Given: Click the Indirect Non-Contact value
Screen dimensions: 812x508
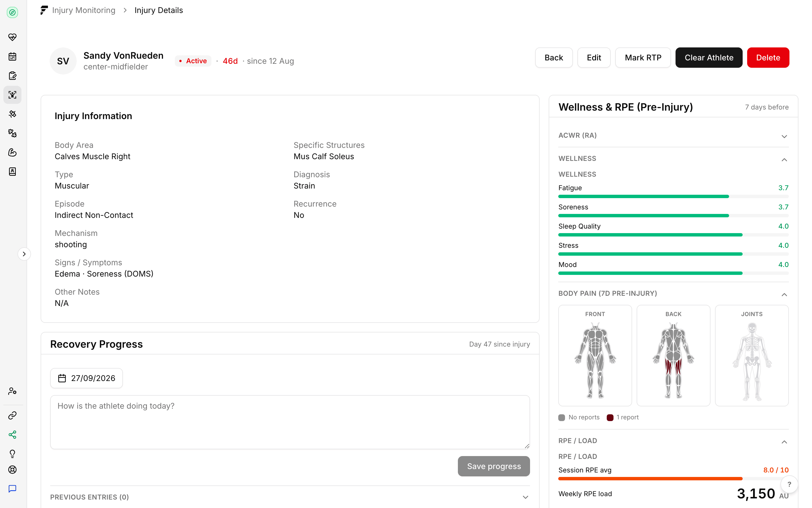Looking at the screenshot, I should pyautogui.click(x=94, y=215).
